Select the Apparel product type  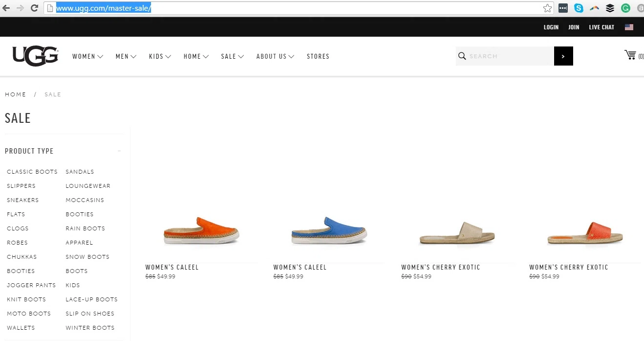79,243
